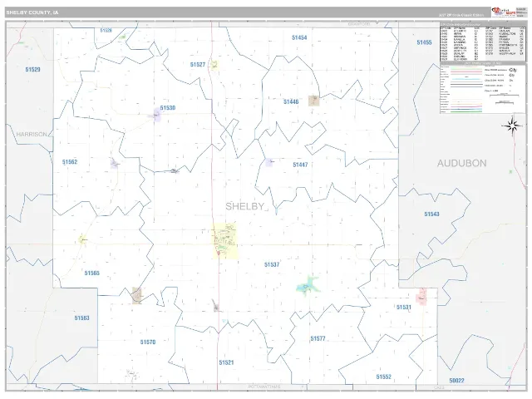
Task: Open the ZIP code index table
Action: [x=483, y=42]
